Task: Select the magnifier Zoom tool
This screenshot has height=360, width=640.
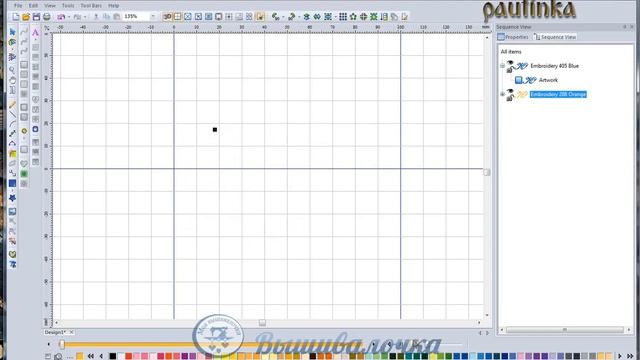Action: (12, 70)
